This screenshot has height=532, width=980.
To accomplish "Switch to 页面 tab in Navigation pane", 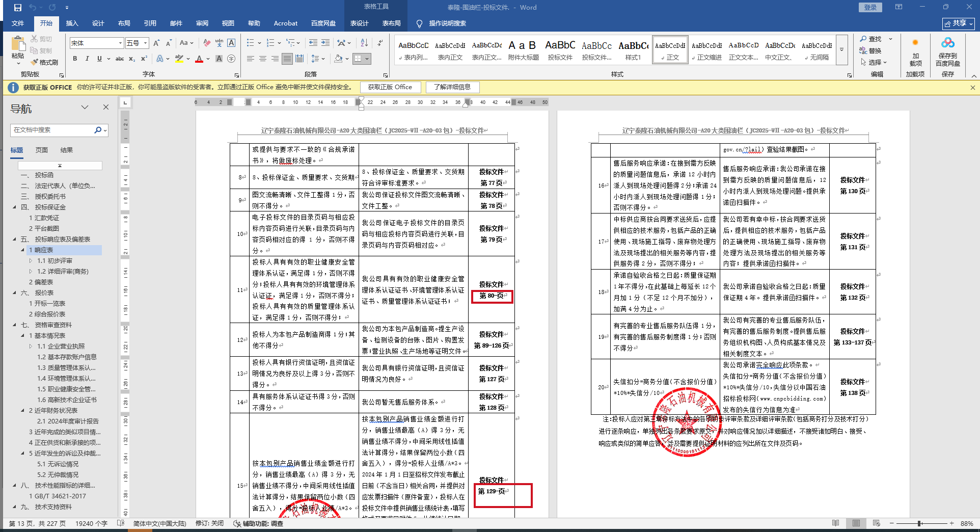I will (x=42, y=150).
